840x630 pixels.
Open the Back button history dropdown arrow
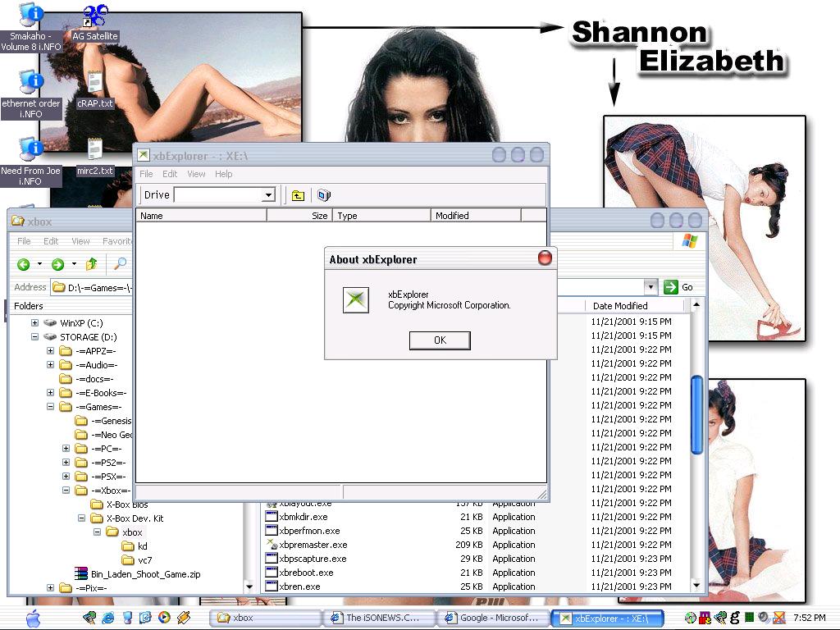pyautogui.click(x=39, y=263)
